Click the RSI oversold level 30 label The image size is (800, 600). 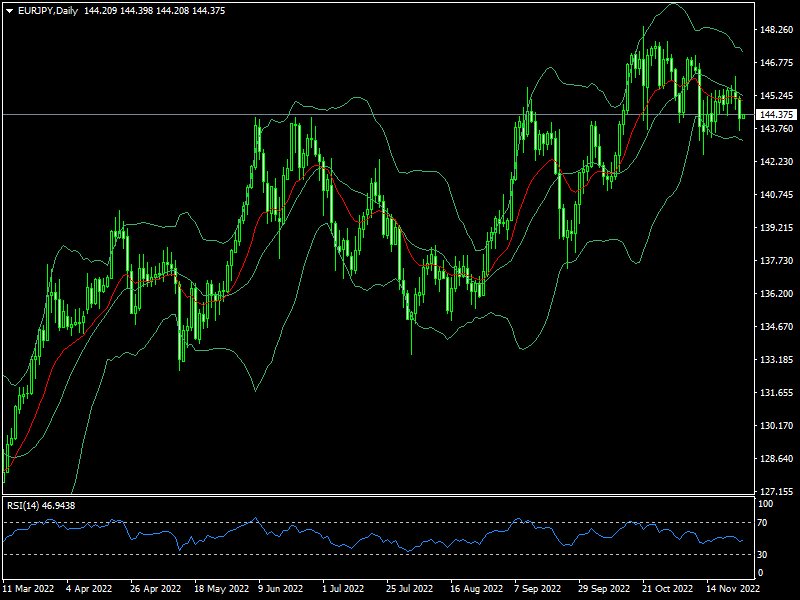click(762, 555)
